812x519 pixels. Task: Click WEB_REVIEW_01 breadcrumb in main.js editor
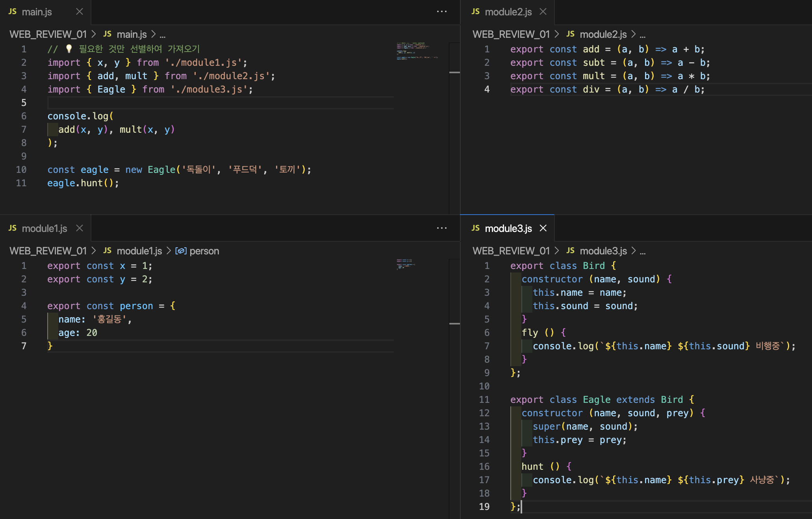(x=48, y=34)
